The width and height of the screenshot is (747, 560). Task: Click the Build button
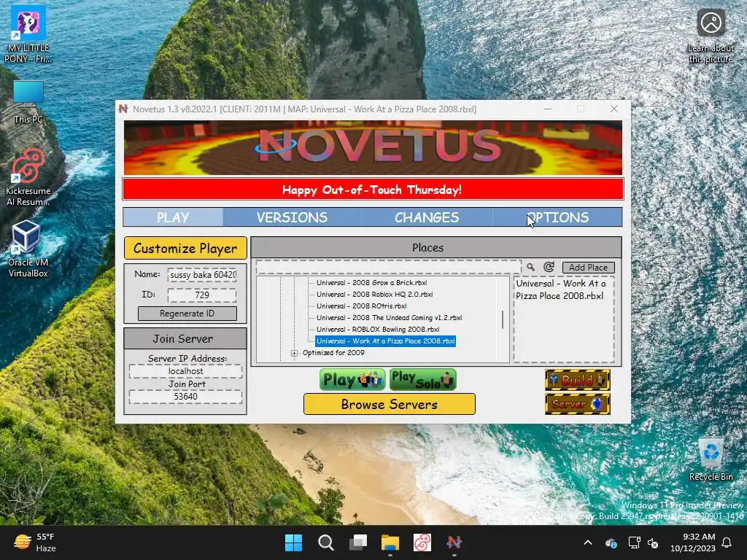pyautogui.click(x=578, y=380)
